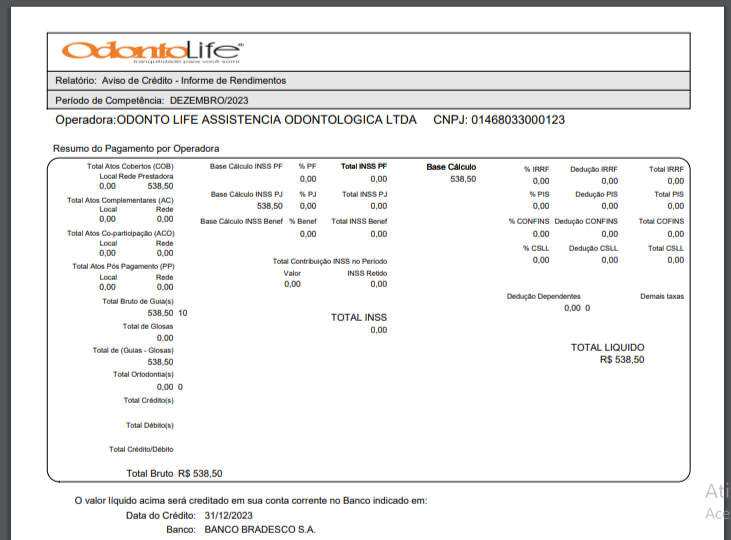Click the 'Base Cálculo INSS Benef' label

(x=241, y=222)
